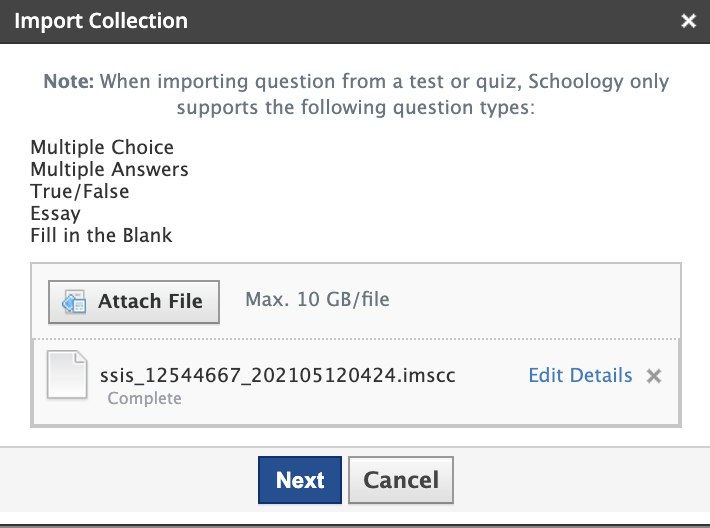Screen dimensions: 710x528
Task: Click the Max. 10 GB/file label
Action: (x=317, y=299)
